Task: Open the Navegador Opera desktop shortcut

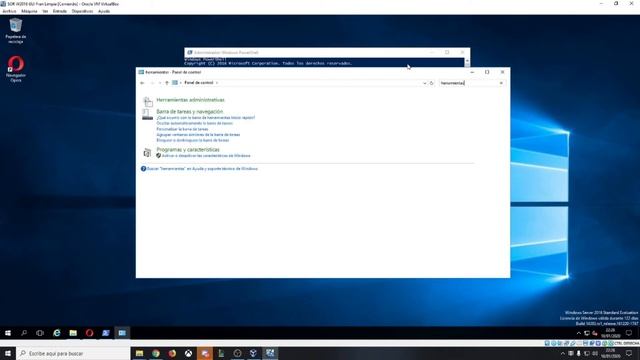Action: tap(16, 69)
